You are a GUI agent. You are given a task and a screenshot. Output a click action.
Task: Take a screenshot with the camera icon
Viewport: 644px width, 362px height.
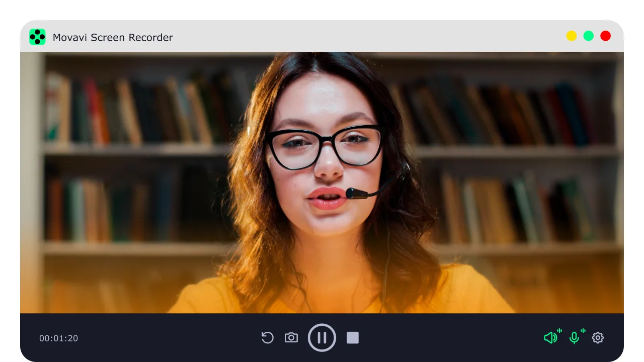click(x=291, y=337)
